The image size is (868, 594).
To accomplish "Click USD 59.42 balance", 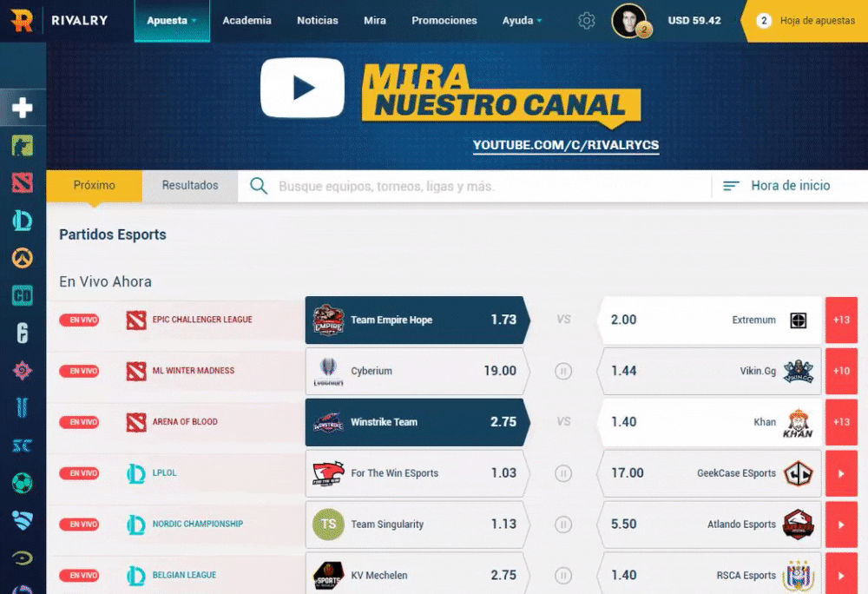I will tap(694, 21).
